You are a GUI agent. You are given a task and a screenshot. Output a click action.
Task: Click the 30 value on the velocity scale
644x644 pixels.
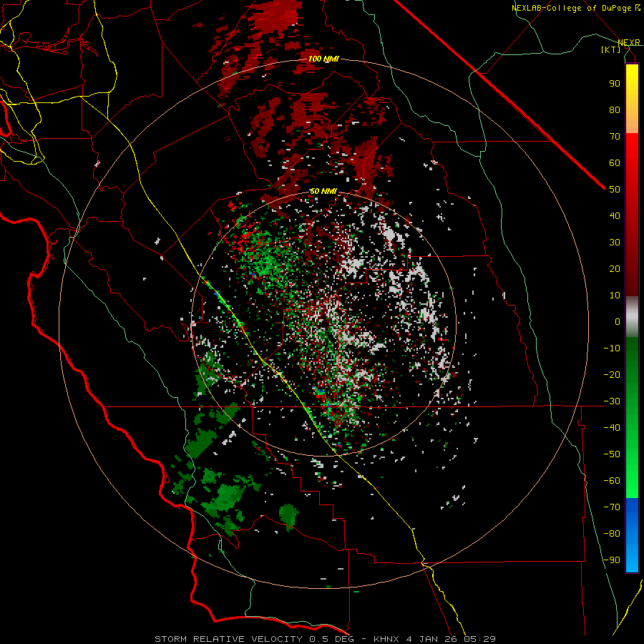click(x=615, y=243)
